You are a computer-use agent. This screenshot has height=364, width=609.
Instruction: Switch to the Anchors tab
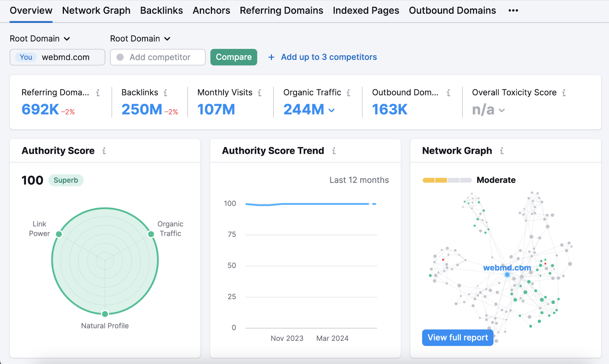(211, 10)
